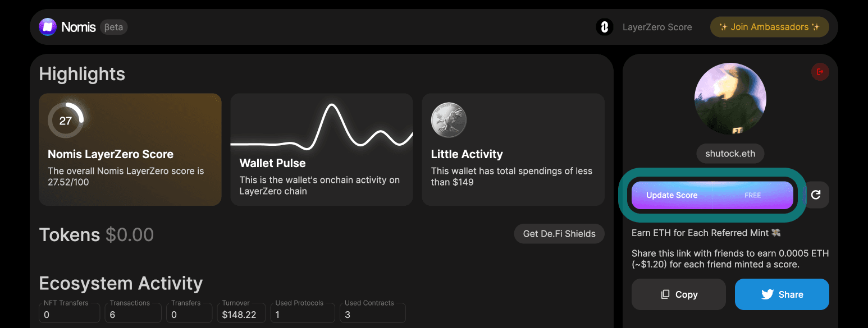Select the Little Activity highlight card
The image size is (868, 328).
(513, 149)
